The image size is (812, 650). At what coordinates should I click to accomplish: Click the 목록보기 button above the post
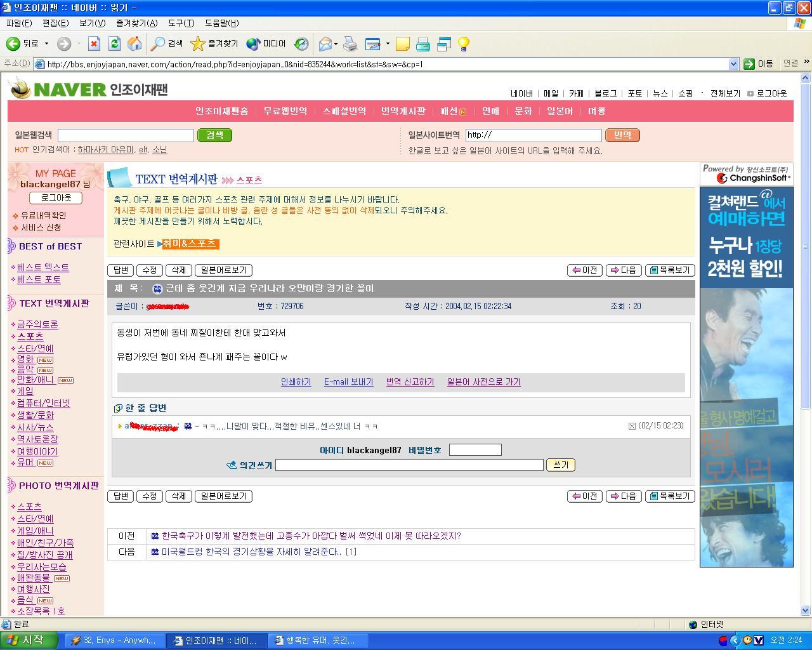[x=670, y=270]
